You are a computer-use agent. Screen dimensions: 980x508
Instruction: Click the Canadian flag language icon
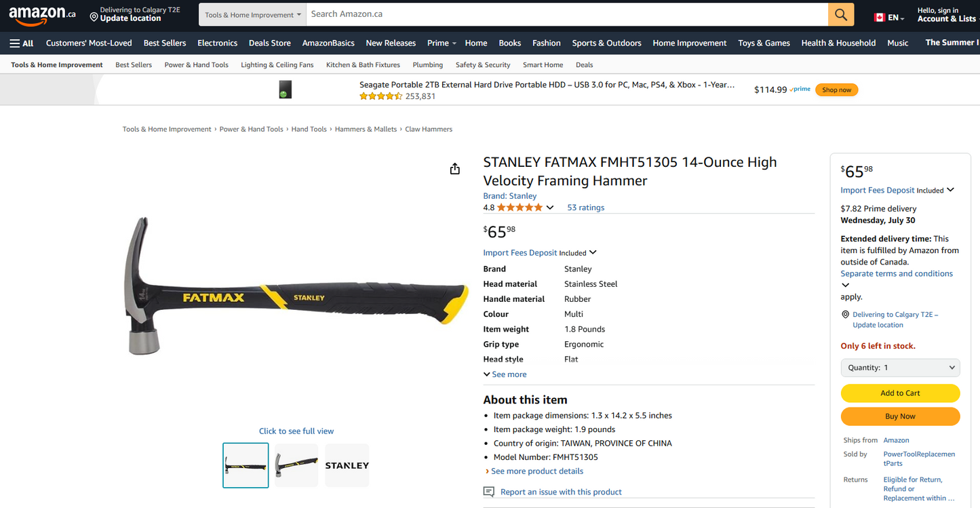click(880, 18)
